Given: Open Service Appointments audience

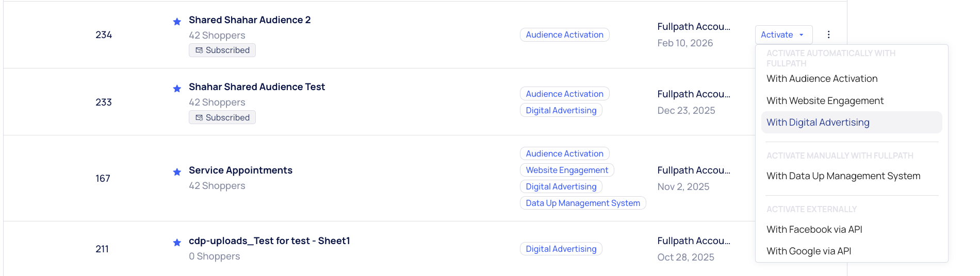Looking at the screenshot, I should tap(240, 170).
